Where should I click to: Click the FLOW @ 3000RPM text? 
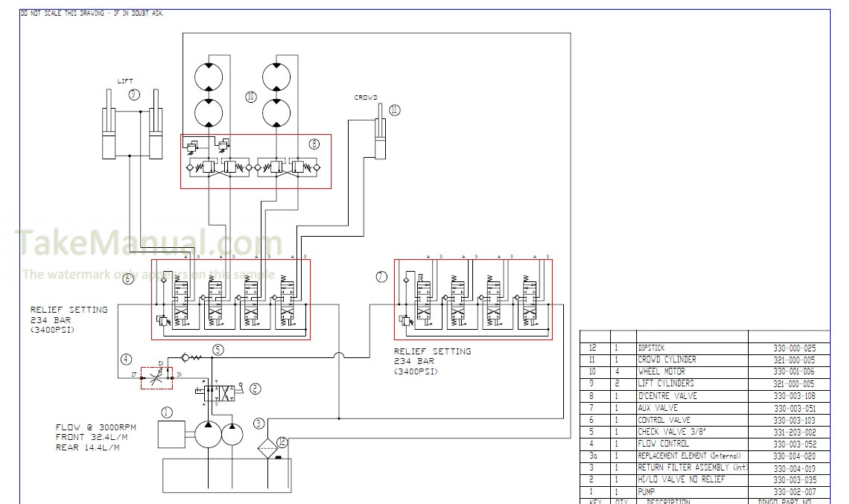click(95, 427)
